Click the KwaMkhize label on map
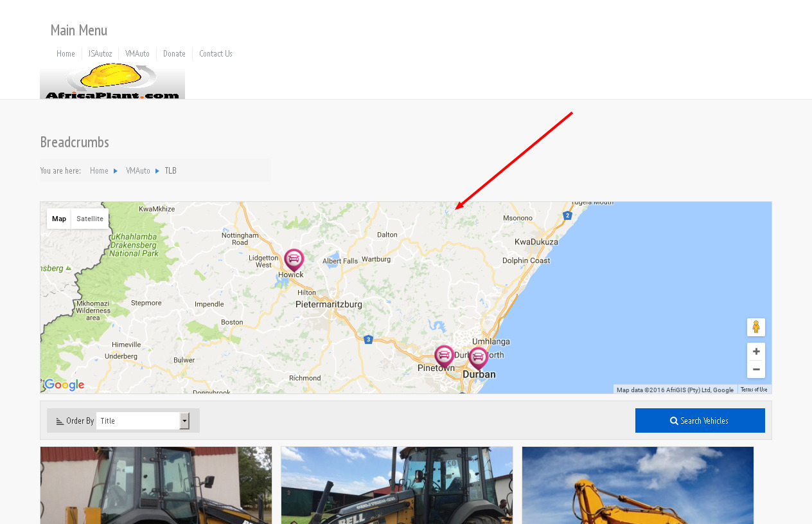The image size is (812, 524). [157, 209]
